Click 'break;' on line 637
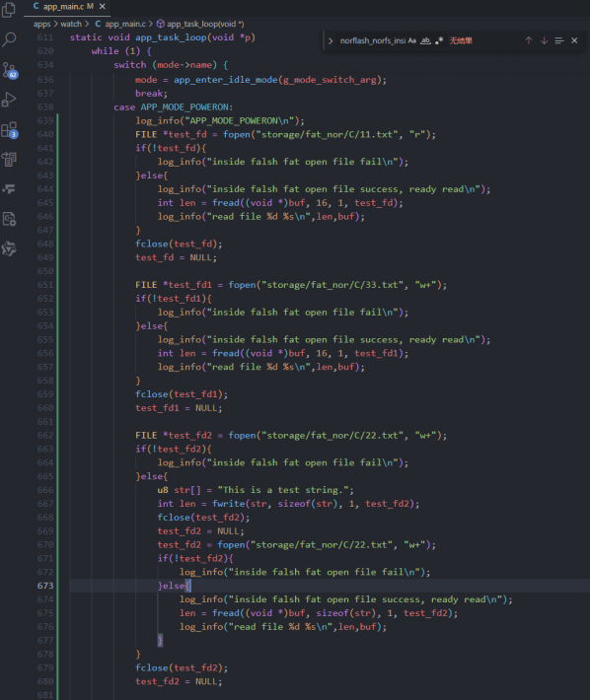The height and width of the screenshot is (700, 590). point(151,94)
